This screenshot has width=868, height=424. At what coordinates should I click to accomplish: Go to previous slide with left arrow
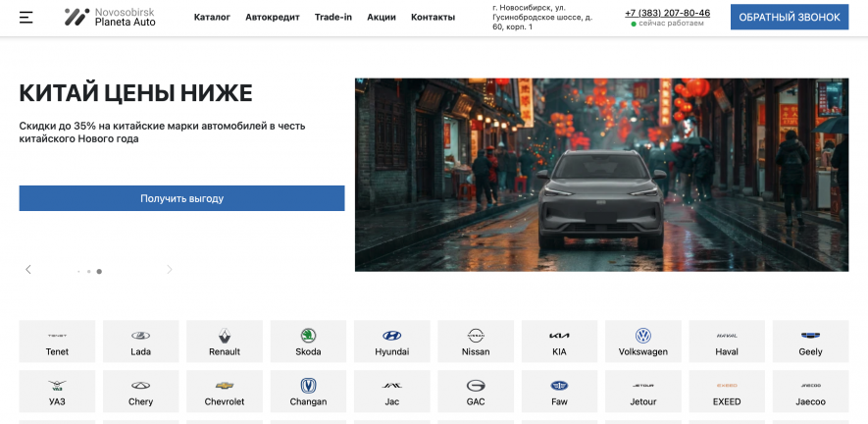pos(28,270)
